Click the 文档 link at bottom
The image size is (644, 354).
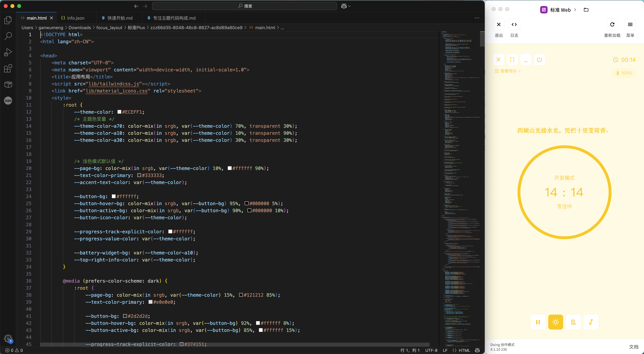click(633, 347)
